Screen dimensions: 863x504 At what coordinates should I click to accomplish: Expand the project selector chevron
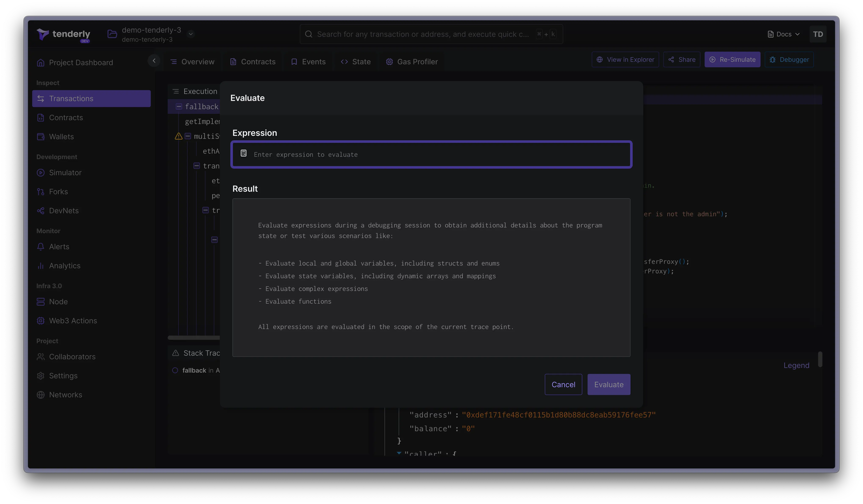click(191, 34)
